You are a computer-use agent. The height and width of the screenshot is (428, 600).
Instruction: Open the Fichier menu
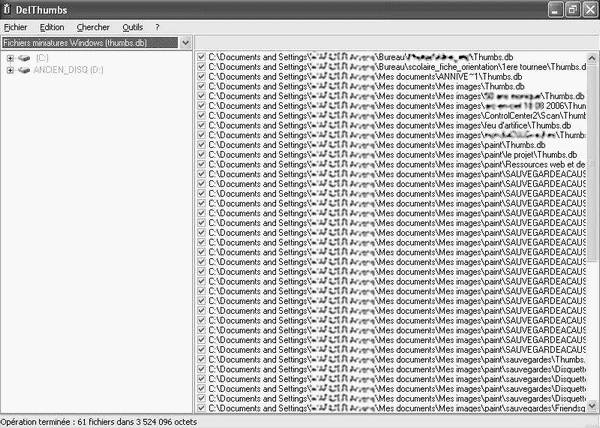pyautogui.click(x=16, y=28)
